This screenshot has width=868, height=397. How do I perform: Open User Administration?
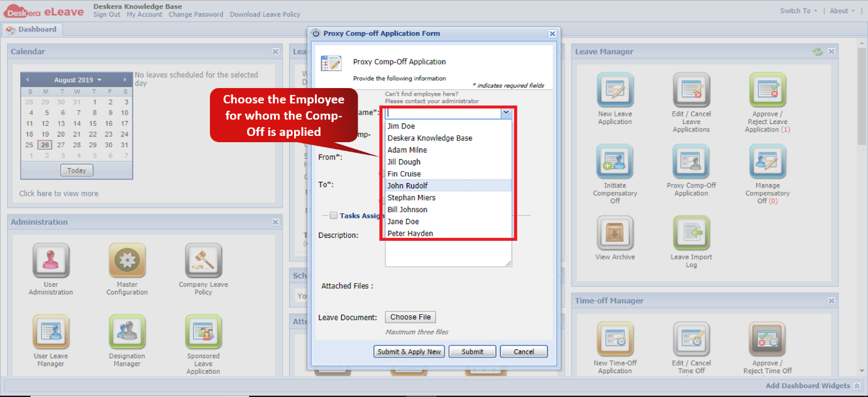pos(50,261)
